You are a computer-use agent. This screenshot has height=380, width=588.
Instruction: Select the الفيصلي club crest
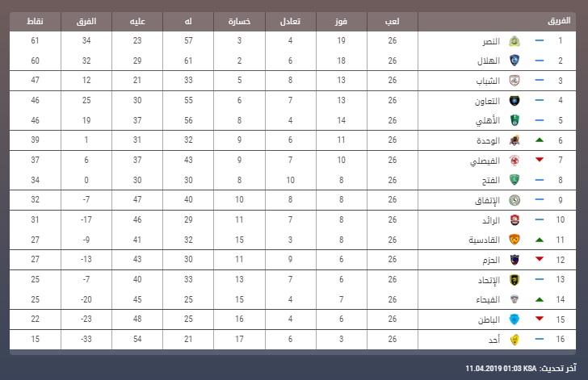(x=514, y=161)
